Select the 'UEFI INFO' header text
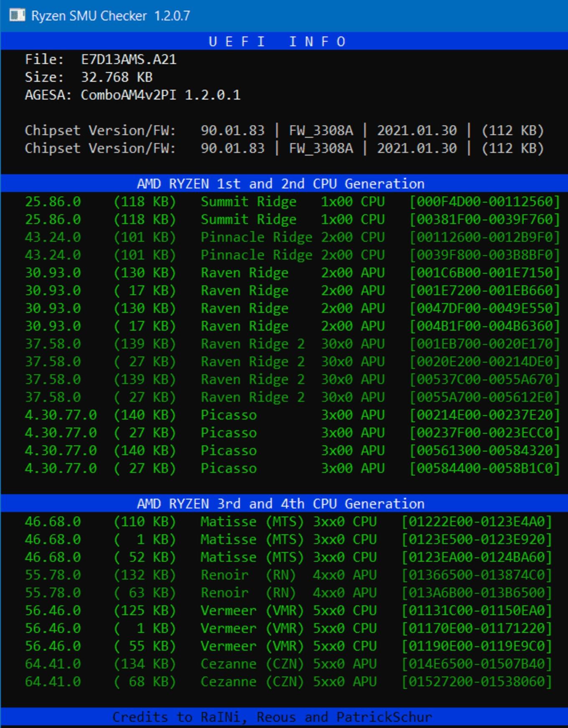 coord(277,41)
